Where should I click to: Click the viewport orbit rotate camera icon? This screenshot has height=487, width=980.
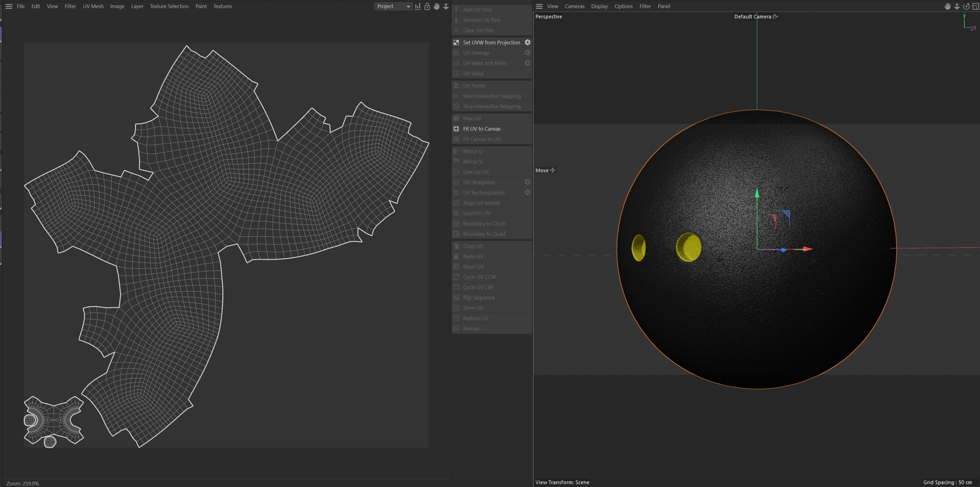pos(966,7)
